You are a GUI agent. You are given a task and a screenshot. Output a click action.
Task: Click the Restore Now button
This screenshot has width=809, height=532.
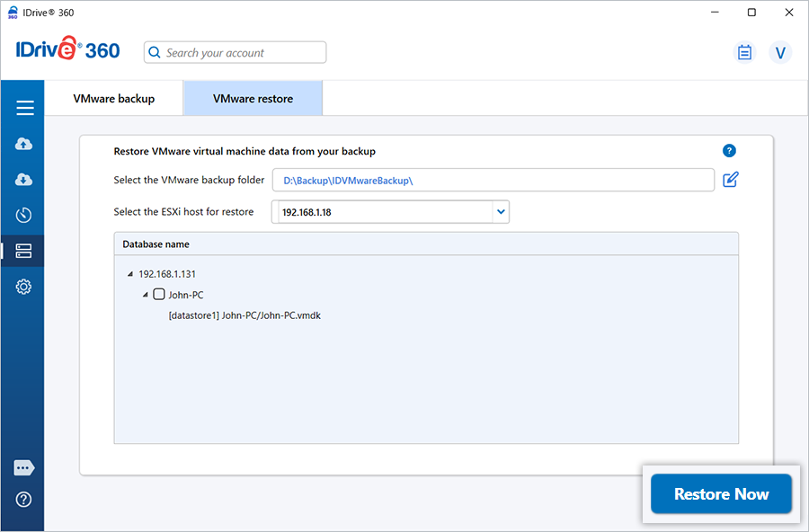721,494
